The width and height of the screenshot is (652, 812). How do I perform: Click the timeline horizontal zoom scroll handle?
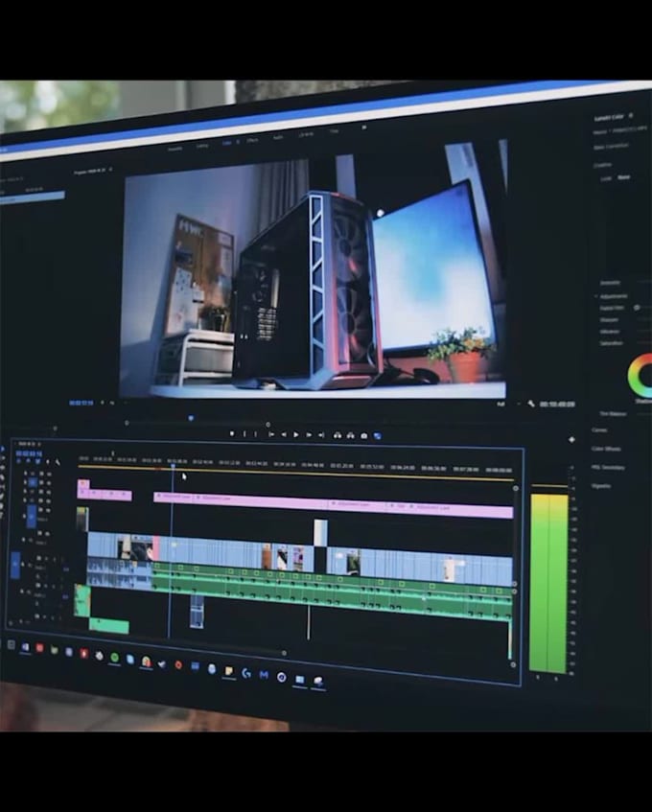point(284,653)
